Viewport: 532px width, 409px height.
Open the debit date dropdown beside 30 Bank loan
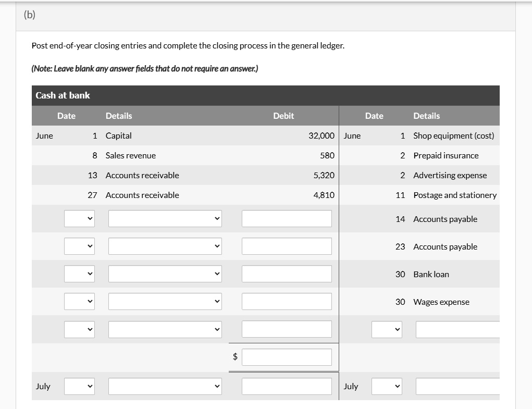(79, 274)
